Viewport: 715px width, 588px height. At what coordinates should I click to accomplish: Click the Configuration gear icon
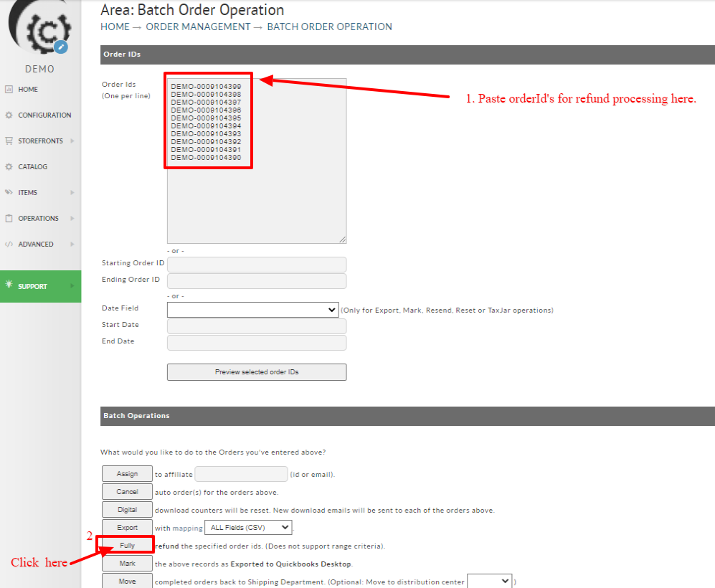[9, 115]
